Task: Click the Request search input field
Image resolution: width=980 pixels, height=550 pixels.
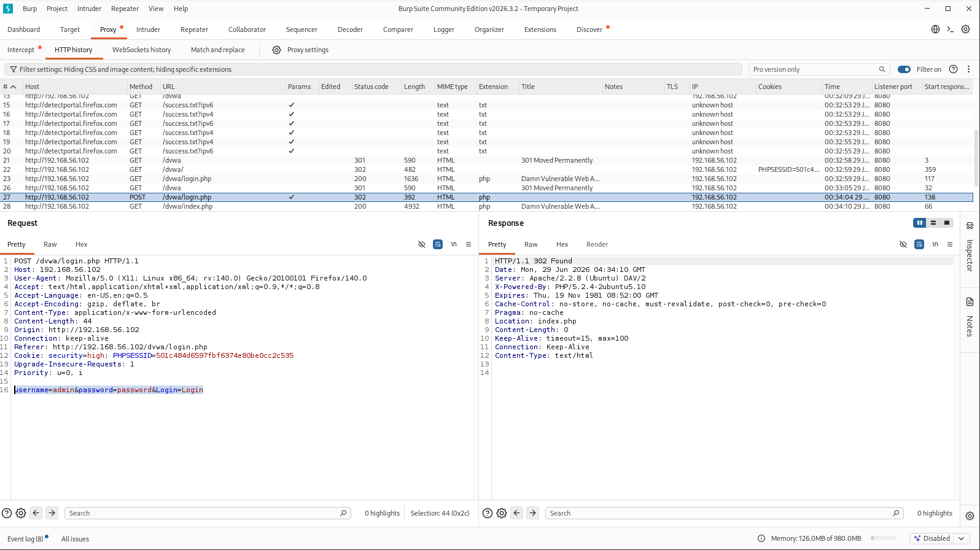Action: point(207,513)
